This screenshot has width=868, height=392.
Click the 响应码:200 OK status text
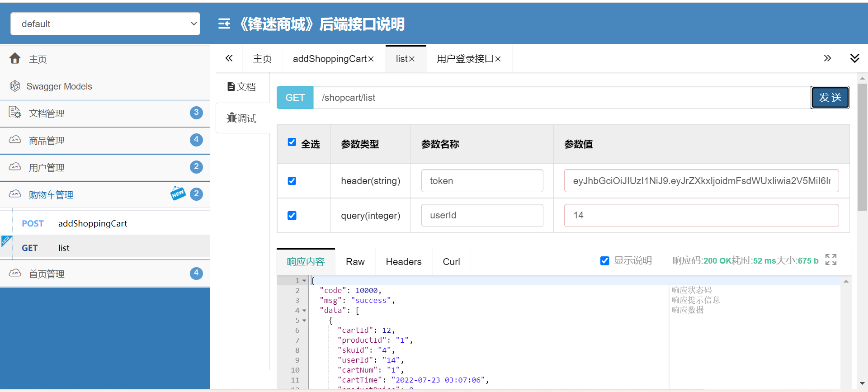702,260
